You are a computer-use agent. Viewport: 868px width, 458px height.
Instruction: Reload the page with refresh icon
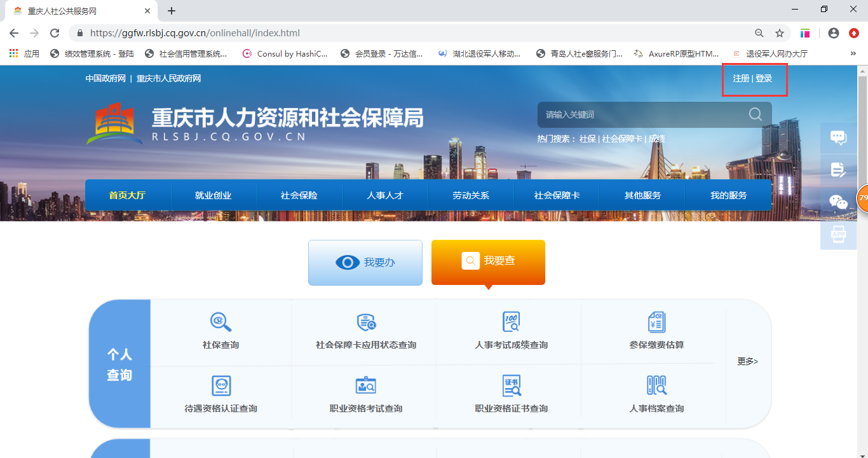[x=55, y=33]
